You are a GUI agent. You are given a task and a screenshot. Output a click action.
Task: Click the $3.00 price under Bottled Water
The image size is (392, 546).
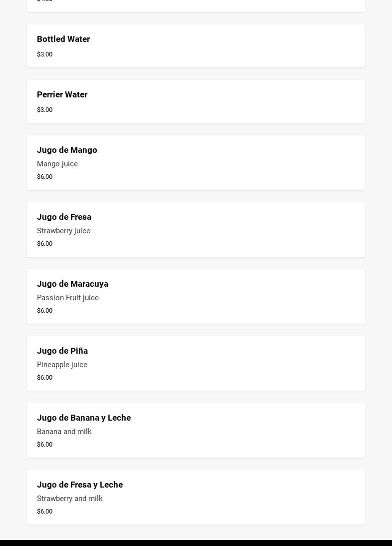point(44,54)
